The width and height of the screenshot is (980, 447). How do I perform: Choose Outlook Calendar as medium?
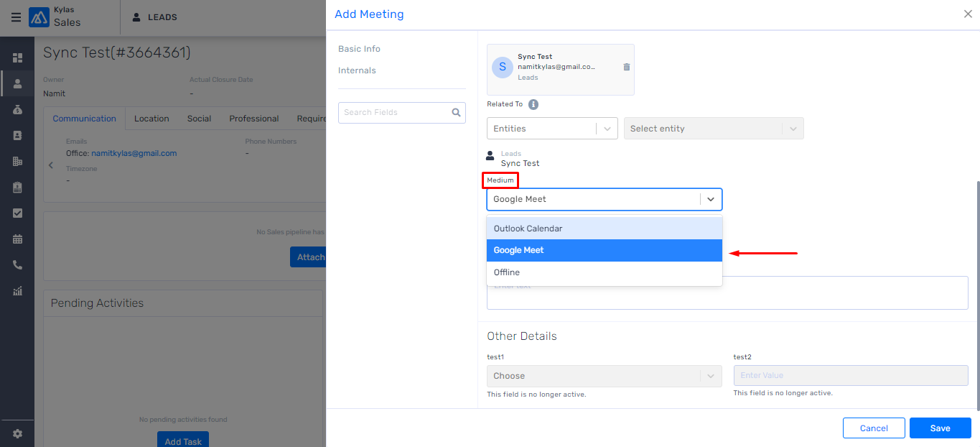pos(605,229)
